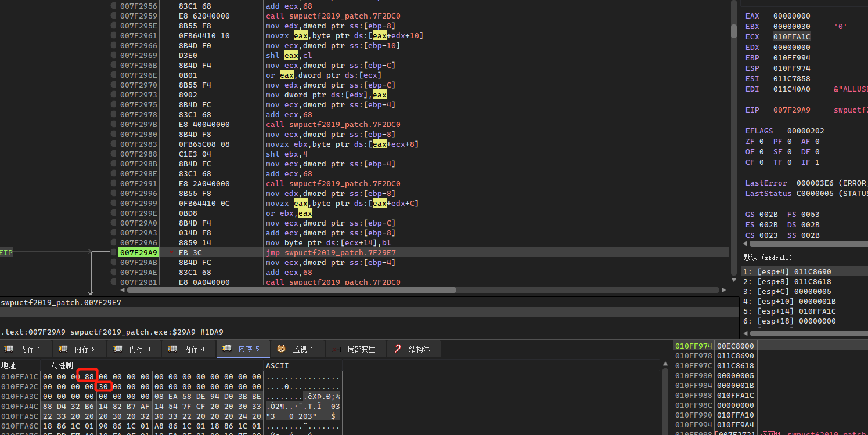Select argument row 1: [esp+4] 011C8690
The image size is (868, 435).
pyautogui.click(x=804, y=271)
